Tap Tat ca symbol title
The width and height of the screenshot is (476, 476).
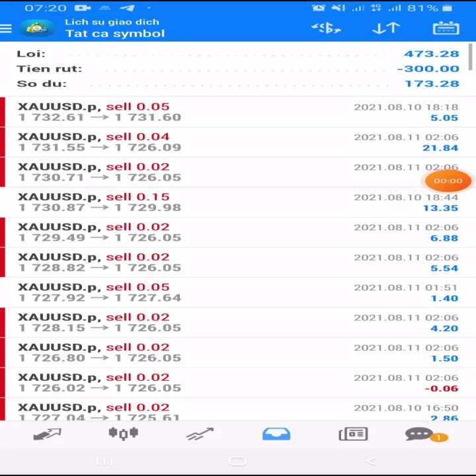[x=115, y=34]
